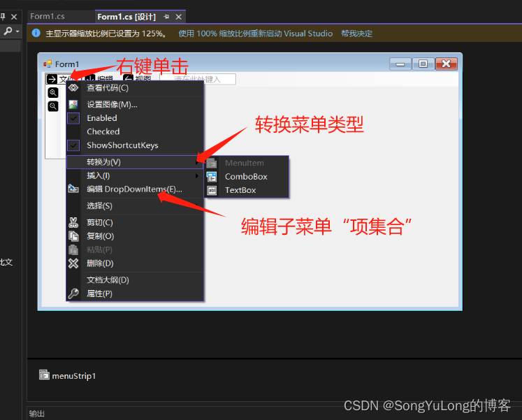Click the Edit DropDownItems icon
The height and width of the screenshot is (420, 522).
[73, 189]
